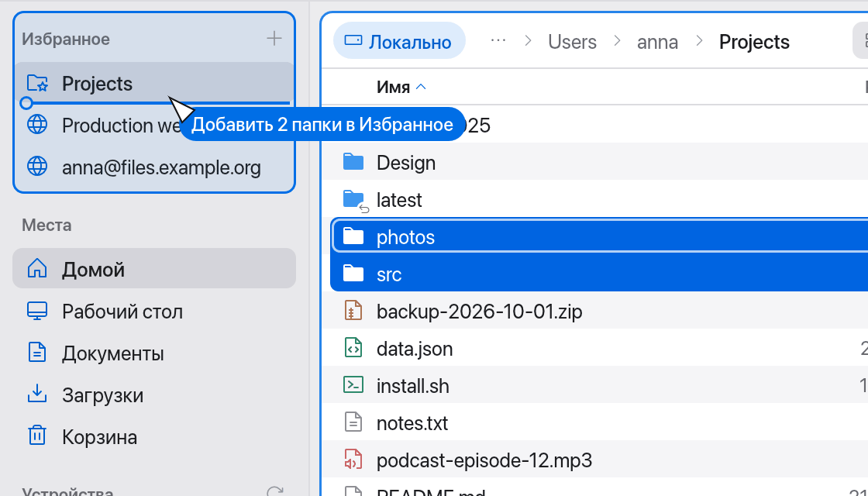Navigate to the anna breadcrumb
Image resolution: width=868 pixels, height=496 pixels.
pyautogui.click(x=658, y=42)
